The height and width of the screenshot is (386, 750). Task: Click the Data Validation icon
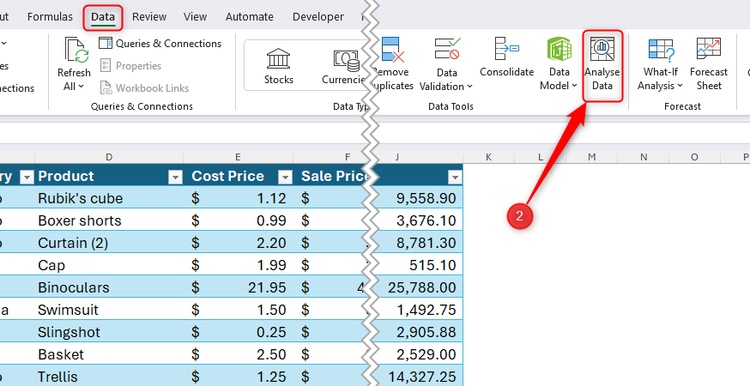[x=447, y=50]
